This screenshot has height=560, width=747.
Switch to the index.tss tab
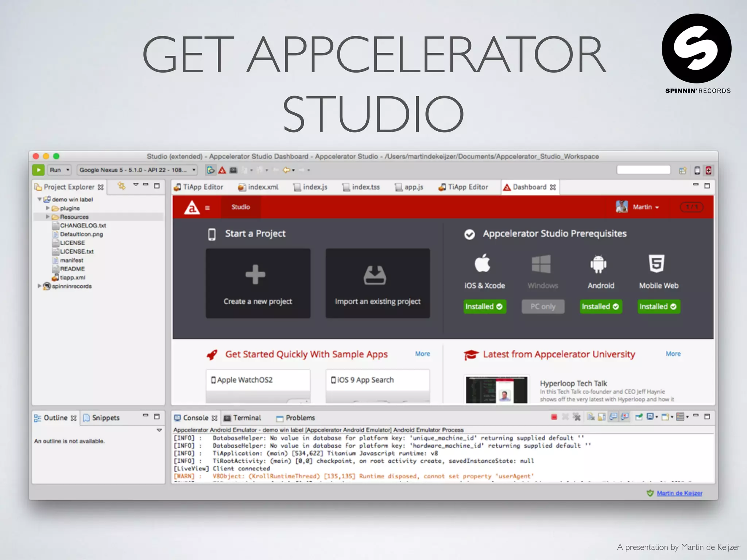pyautogui.click(x=361, y=187)
